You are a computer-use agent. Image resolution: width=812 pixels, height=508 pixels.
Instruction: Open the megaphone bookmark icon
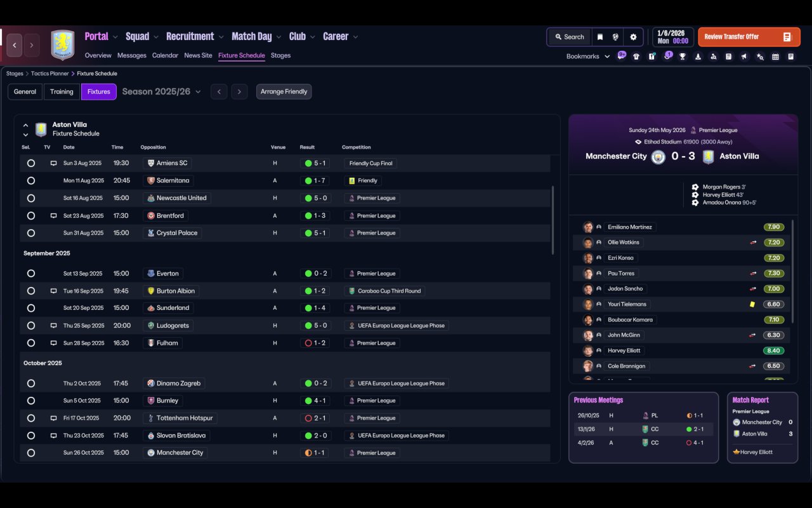pyautogui.click(x=743, y=57)
